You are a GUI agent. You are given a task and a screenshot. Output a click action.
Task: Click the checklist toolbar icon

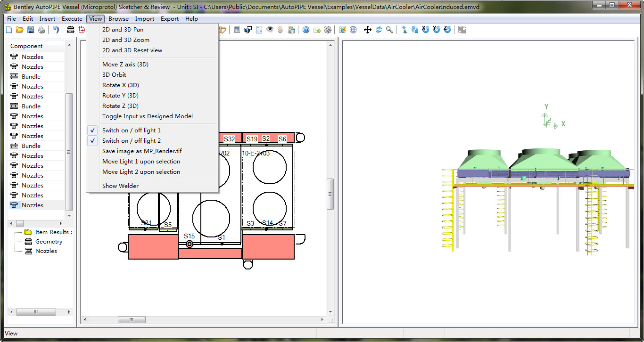pyautogui.click(x=259, y=30)
